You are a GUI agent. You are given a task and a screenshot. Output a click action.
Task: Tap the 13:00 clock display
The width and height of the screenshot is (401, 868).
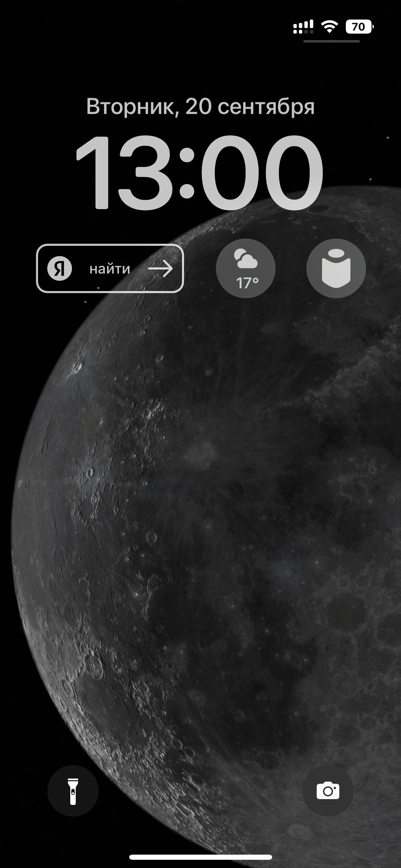click(x=199, y=172)
